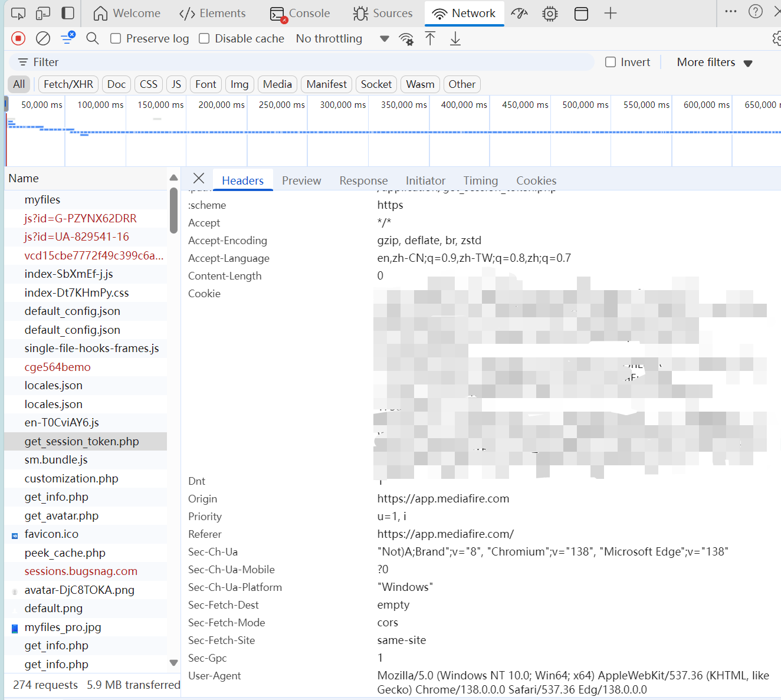Open the Console panel tab
Viewport: 781px width, 700px height.
[x=300, y=13]
